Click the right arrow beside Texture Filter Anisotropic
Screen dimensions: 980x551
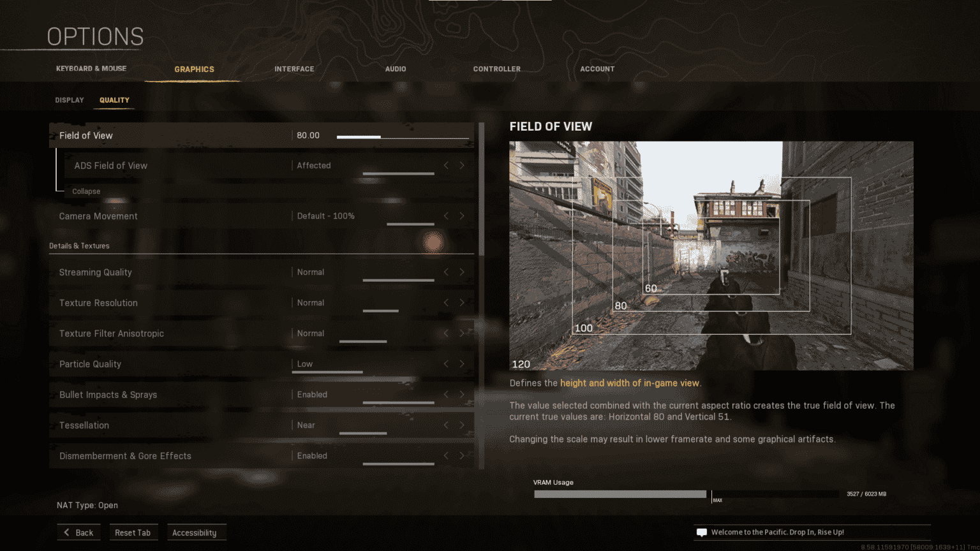[x=462, y=334]
